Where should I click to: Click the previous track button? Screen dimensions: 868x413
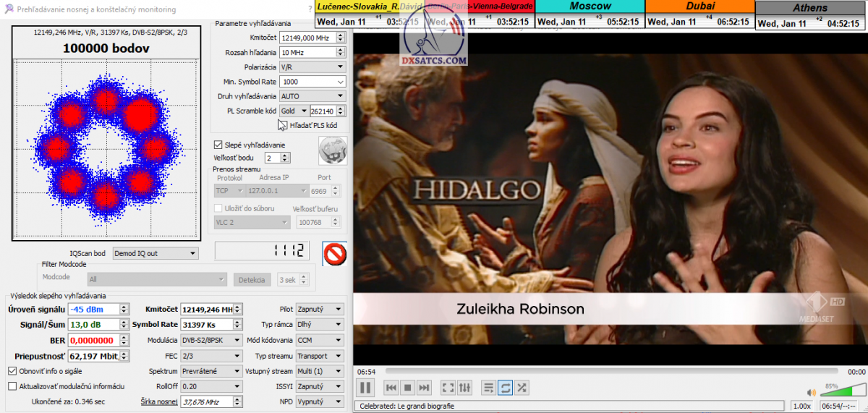coord(391,388)
